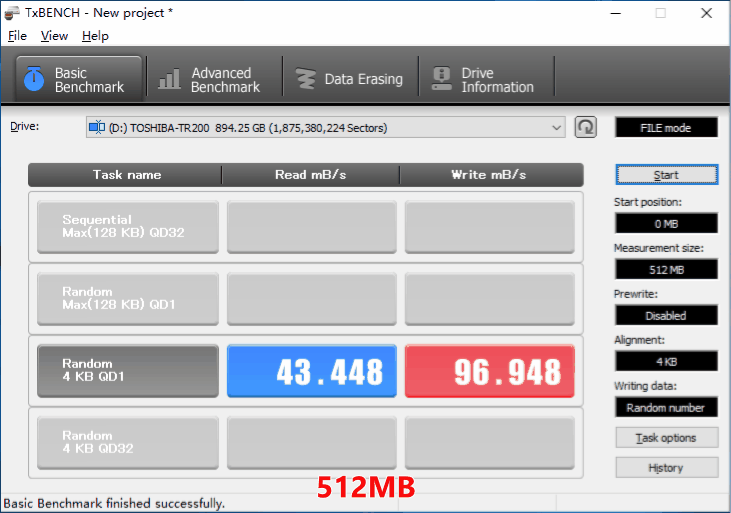Open the Help menu

[95, 36]
